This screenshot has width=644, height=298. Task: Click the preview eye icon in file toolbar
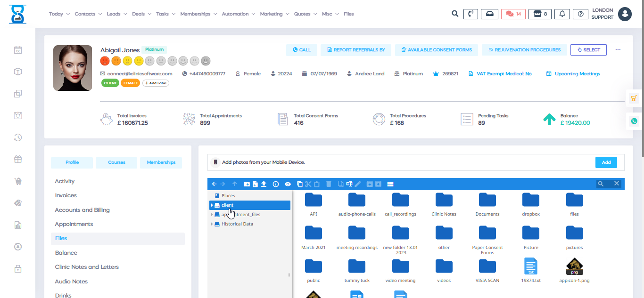(x=287, y=184)
